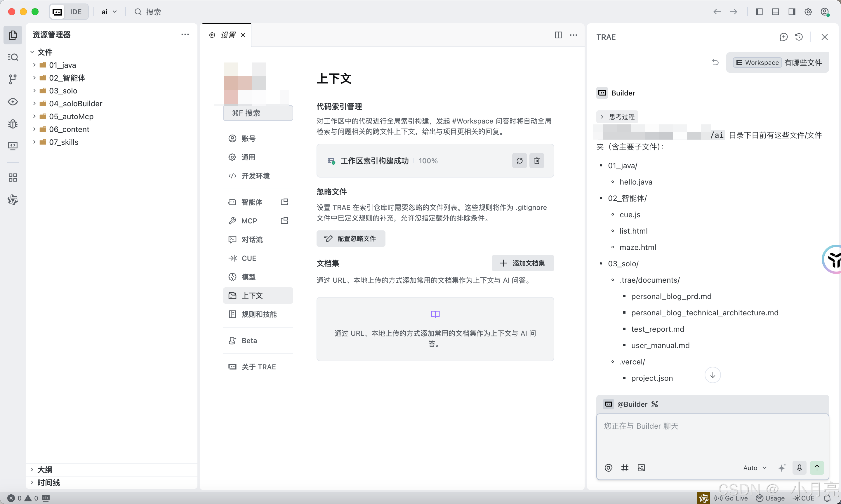841x504 pixels.
Task: Select 账号 in settings menu
Action: pos(258,138)
